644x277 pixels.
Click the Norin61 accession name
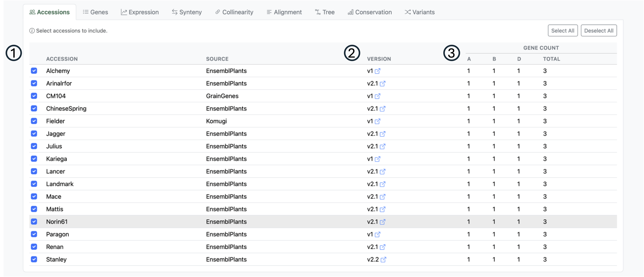tap(57, 222)
